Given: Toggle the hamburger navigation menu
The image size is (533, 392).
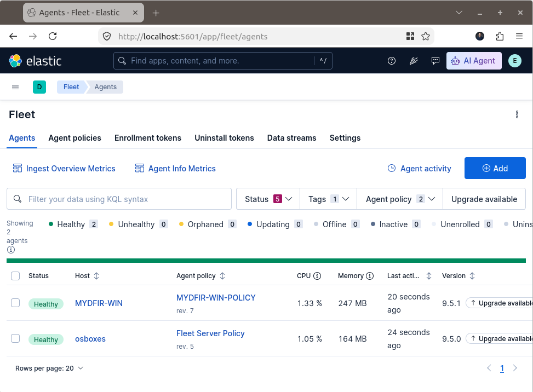Looking at the screenshot, I should [15, 87].
